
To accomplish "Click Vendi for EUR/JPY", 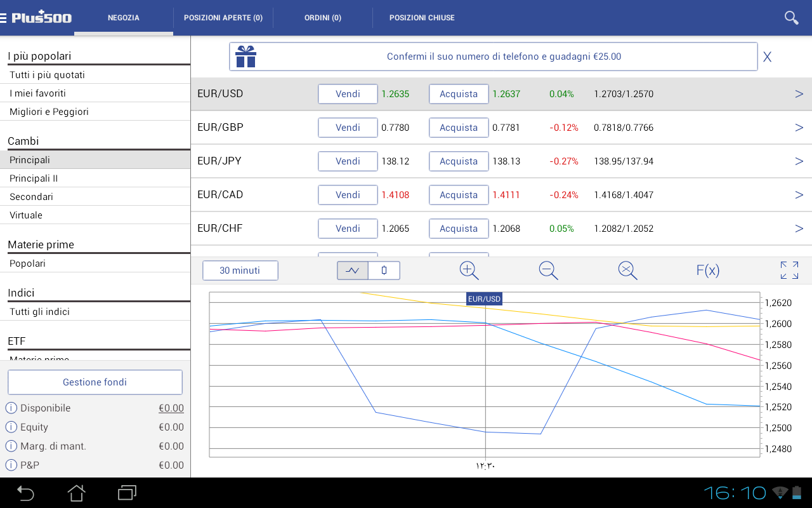I will (x=348, y=161).
